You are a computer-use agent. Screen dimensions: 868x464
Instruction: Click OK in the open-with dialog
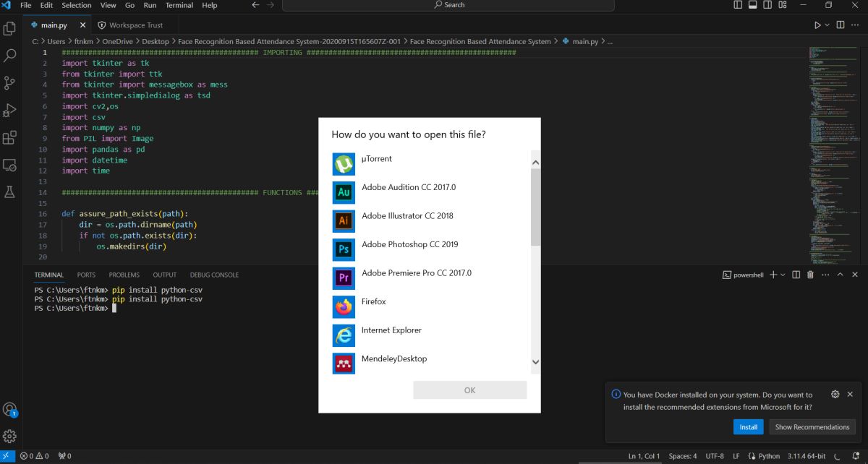[469, 390]
